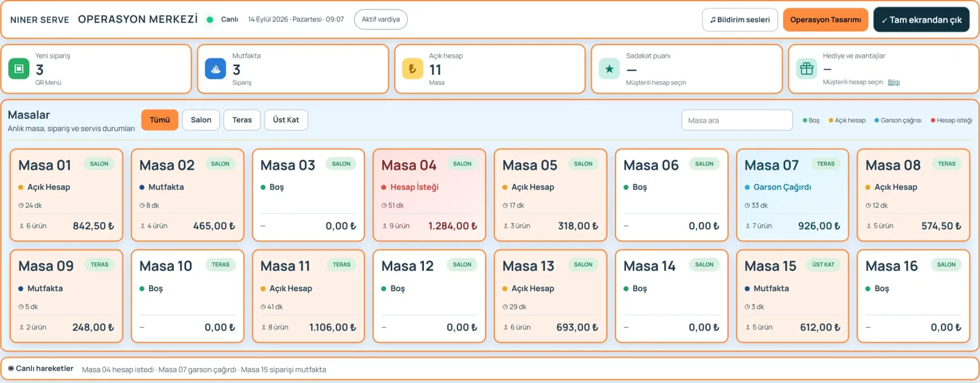The height and width of the screenshot is (383, 980).
Task: Click the ÜST KAT badge on Masa 15
Action: click(823, 265)
